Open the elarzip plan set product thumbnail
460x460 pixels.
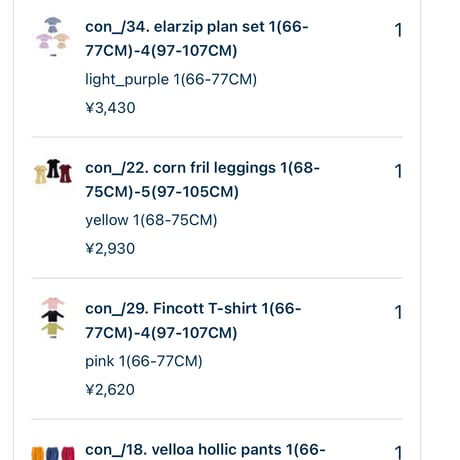coord(53,37)
